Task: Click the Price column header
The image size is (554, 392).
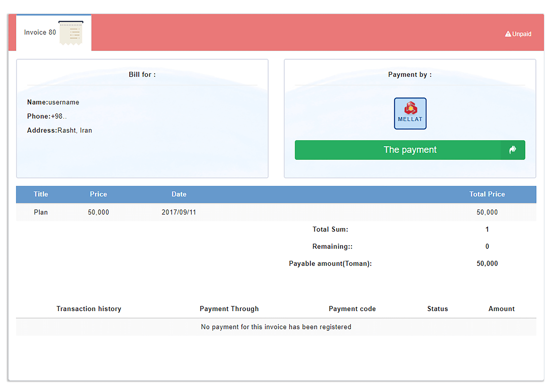Action: [98, 194]
